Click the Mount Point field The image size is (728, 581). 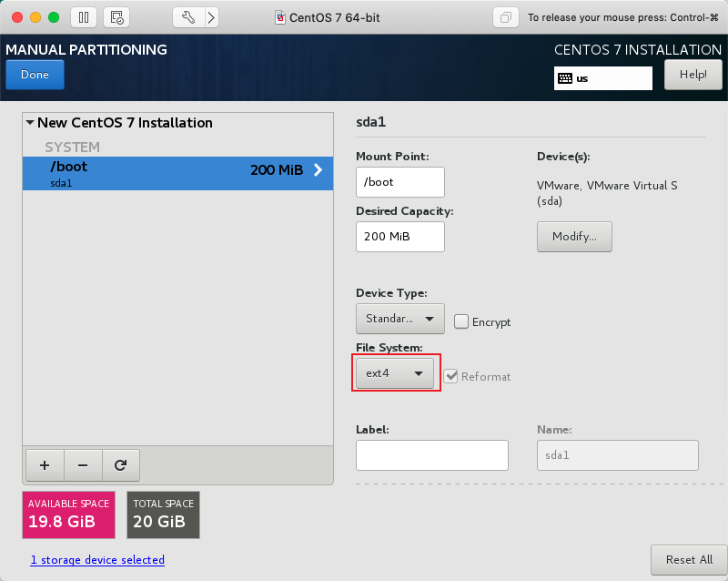[x=400, y=182]
